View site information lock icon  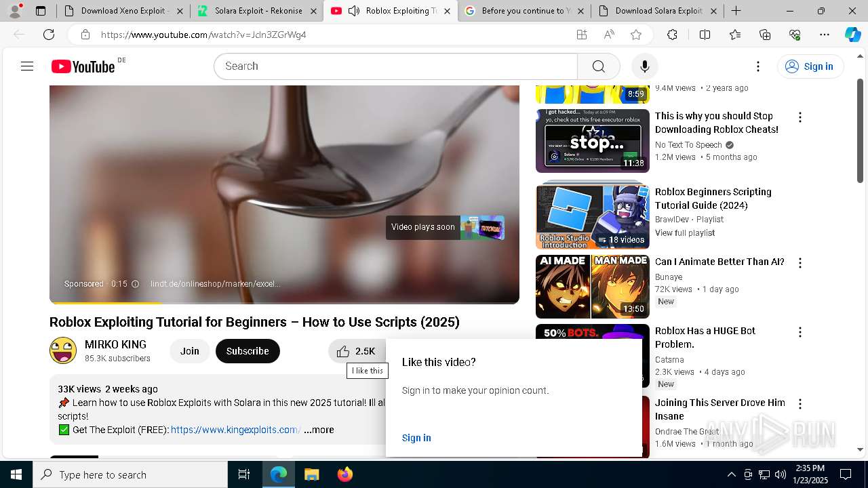(85, 35)
